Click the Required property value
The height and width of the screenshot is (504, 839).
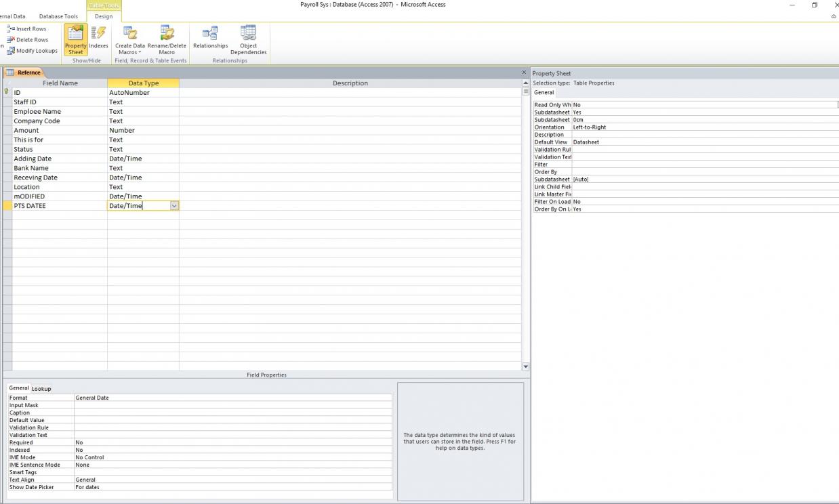click(x=232, y=442)
